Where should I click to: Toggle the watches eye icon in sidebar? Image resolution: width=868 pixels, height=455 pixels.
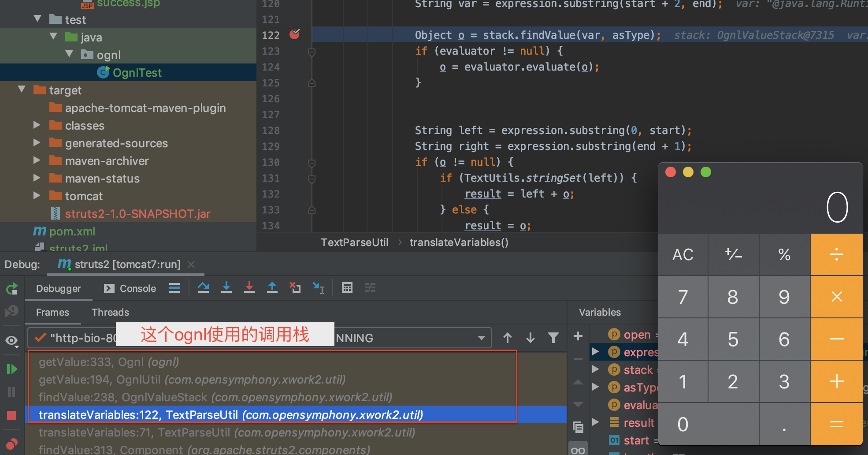[x=12, y=340]
